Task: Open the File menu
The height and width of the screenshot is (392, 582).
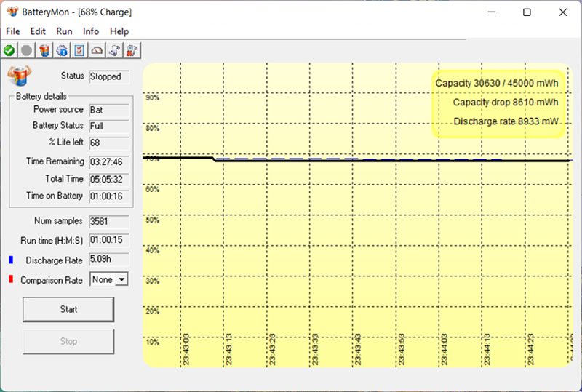Action: (x=13, y=31)
